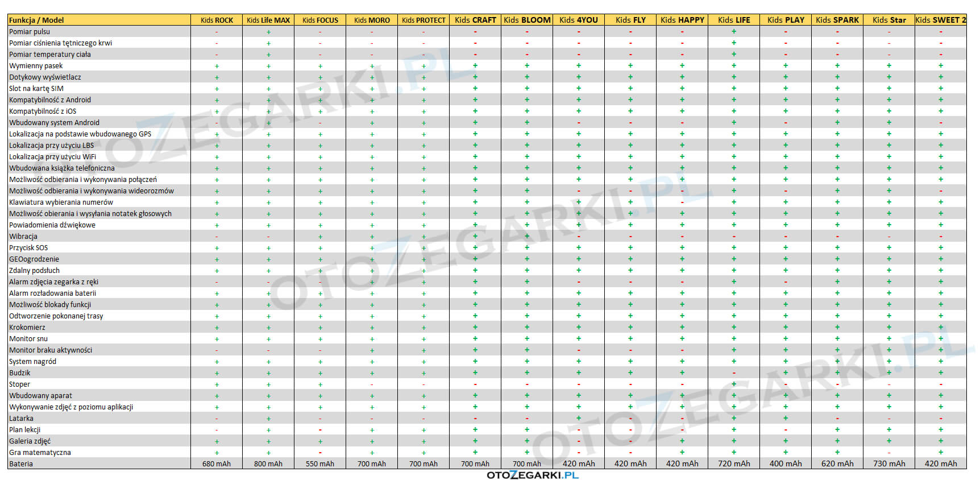Click the 'Klawiatura wybierania numerów' row label
The image size is (980, 480).
point(61,202)
